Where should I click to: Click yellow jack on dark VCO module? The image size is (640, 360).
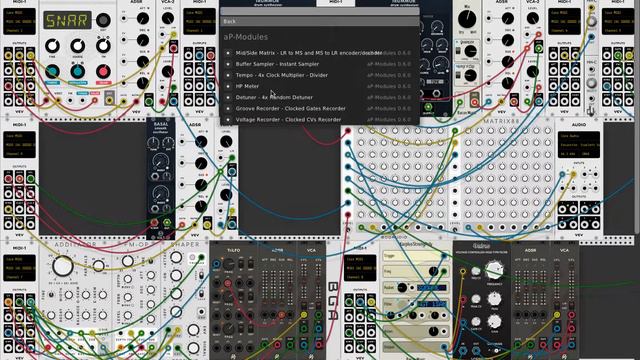pyautogui.click(x=463, y=271)
